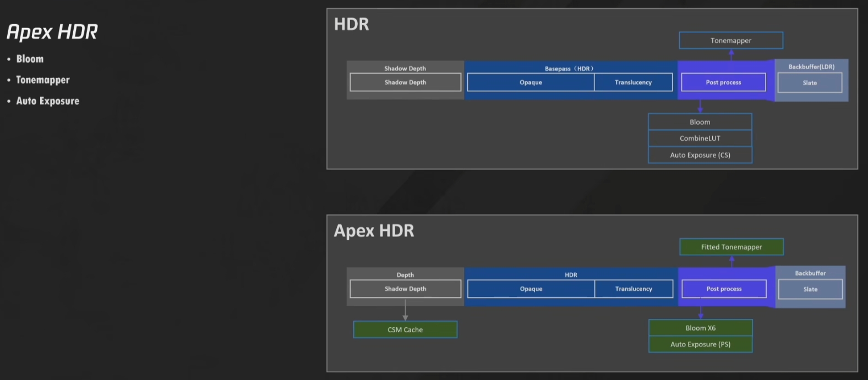
Task: Click Post process box in top HDR diagram
Action: click(x=723, y=82)
